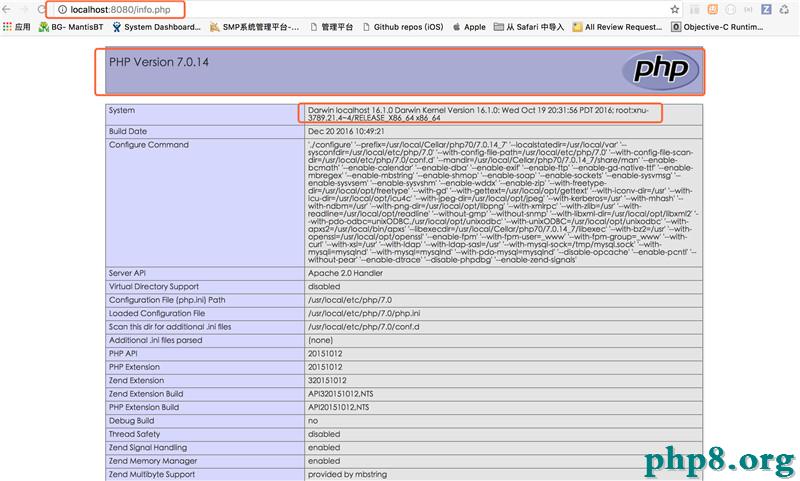Click the Zend Extension Build label

[x=146, y=394]
